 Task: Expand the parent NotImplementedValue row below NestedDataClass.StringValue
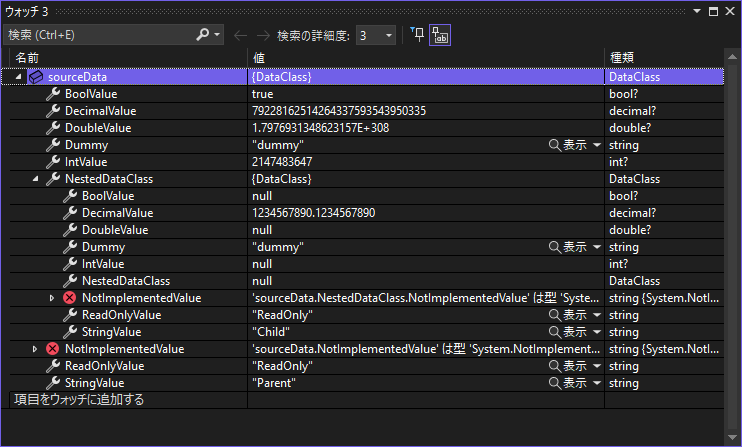pos(35,349)
